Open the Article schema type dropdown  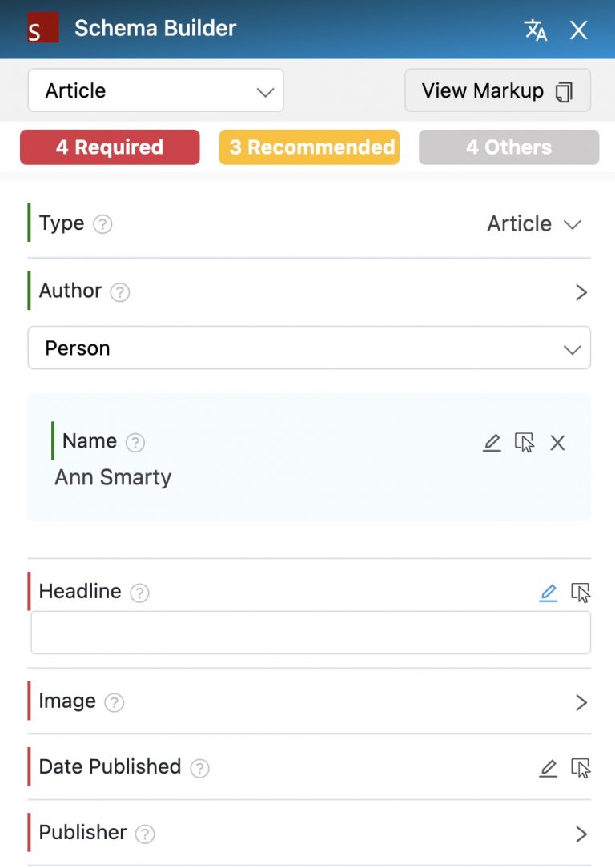[x=156, y=90]
